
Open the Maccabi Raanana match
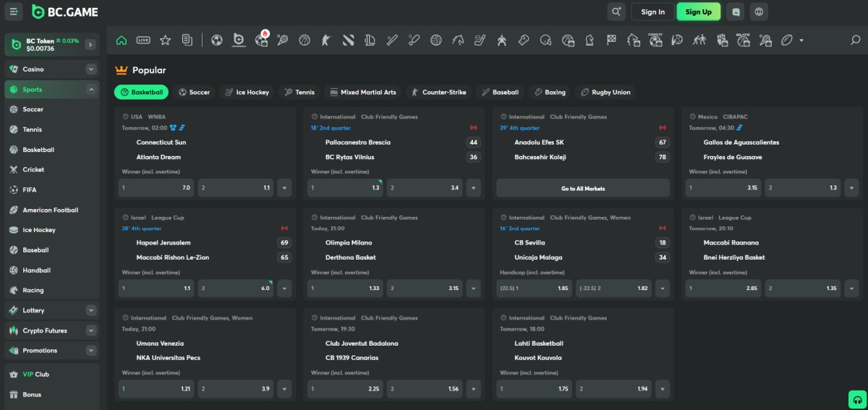[x=731, y=243]
